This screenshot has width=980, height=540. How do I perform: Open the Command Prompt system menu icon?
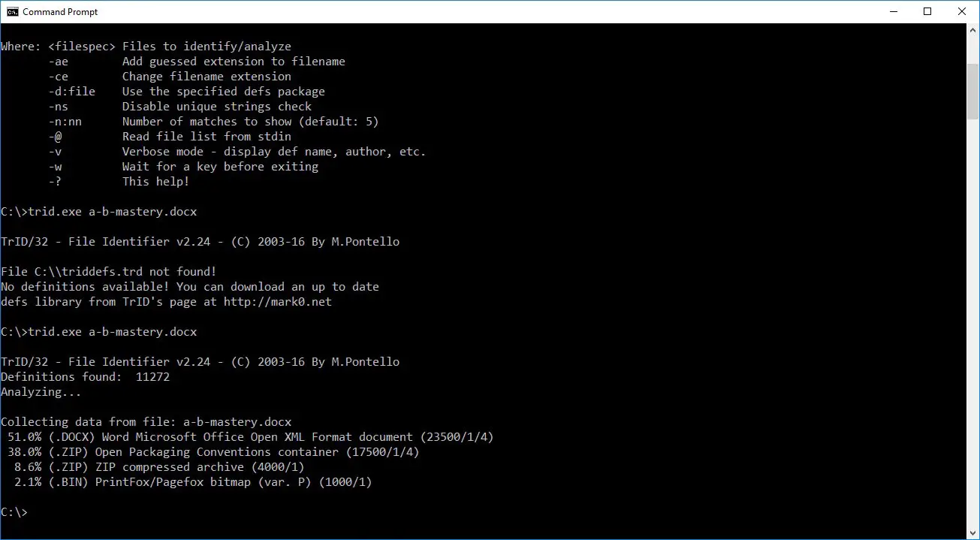(x=12, y=11)
